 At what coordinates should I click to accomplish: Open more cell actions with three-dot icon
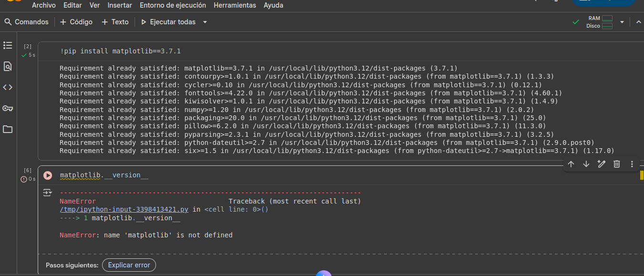click(x=632, y=164)
